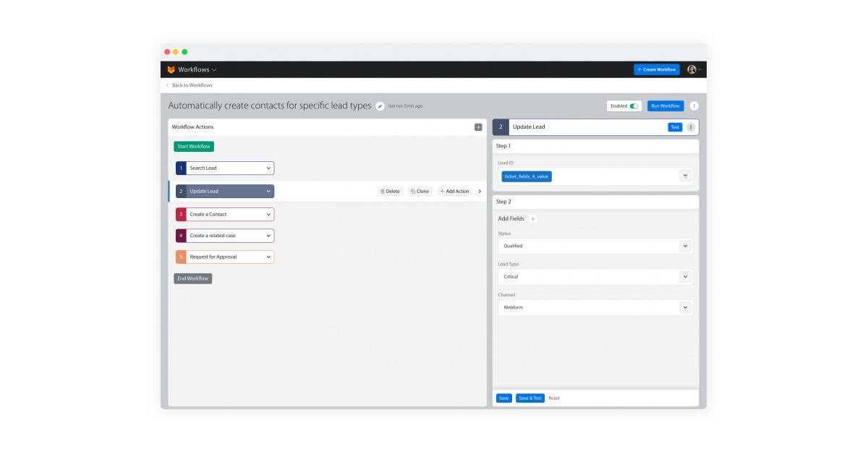Click the Add Fields plus icon in Step 2
The height and width of the screenshot is (454, 868).
point(532,218)
